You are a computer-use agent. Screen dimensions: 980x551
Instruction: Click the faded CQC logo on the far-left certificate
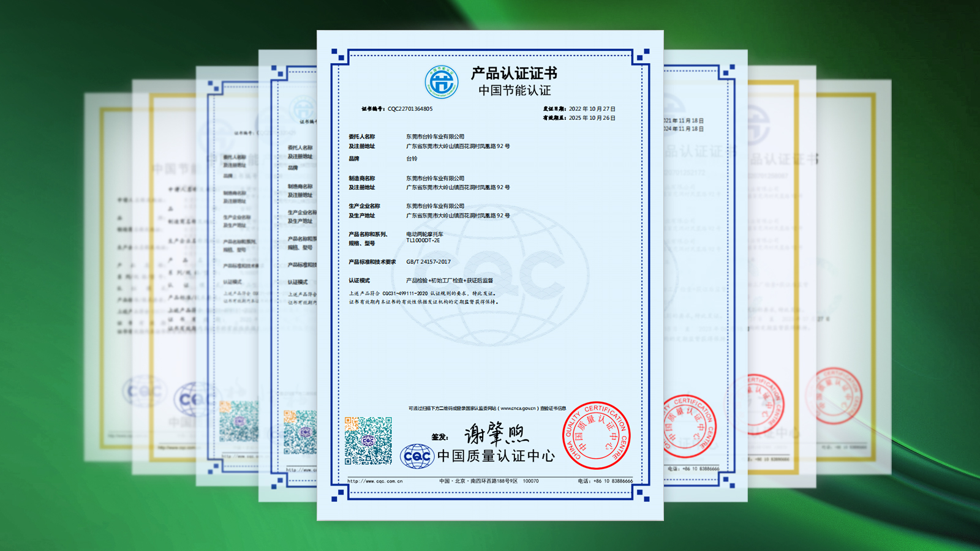144,391
